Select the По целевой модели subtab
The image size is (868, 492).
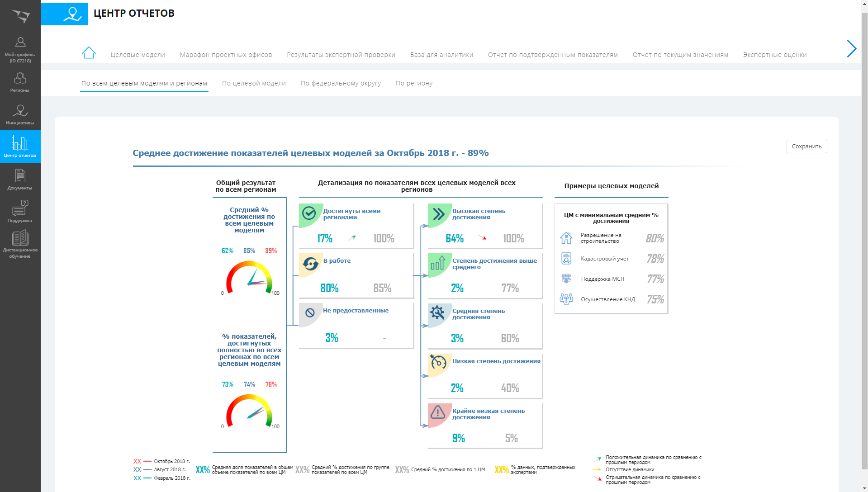[254, 83]
